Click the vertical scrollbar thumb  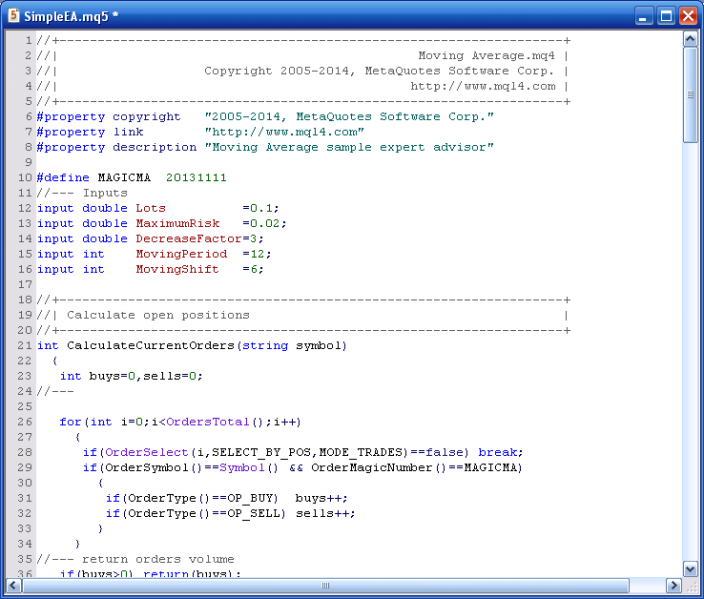point(690,96)
